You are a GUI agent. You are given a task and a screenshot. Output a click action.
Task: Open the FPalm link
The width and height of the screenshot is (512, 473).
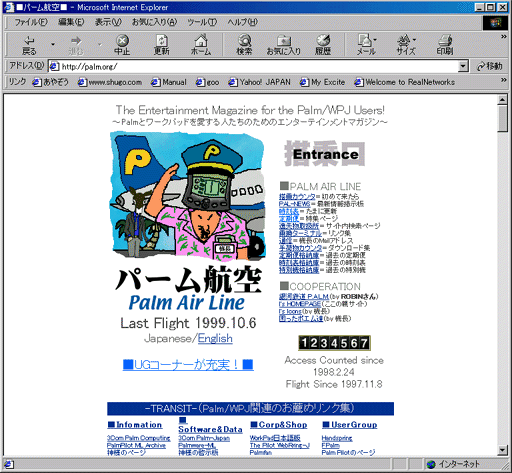coord(331,445)
